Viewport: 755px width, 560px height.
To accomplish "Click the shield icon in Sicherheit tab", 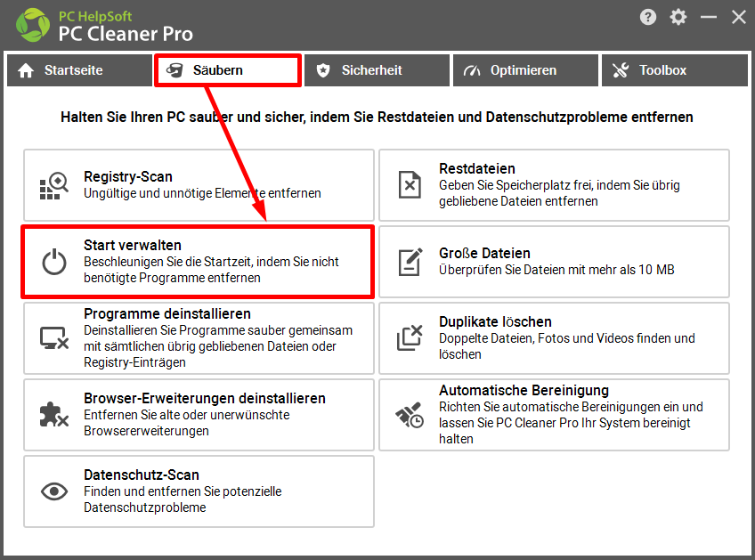I will pyautogui.click(x=323, y=70).
